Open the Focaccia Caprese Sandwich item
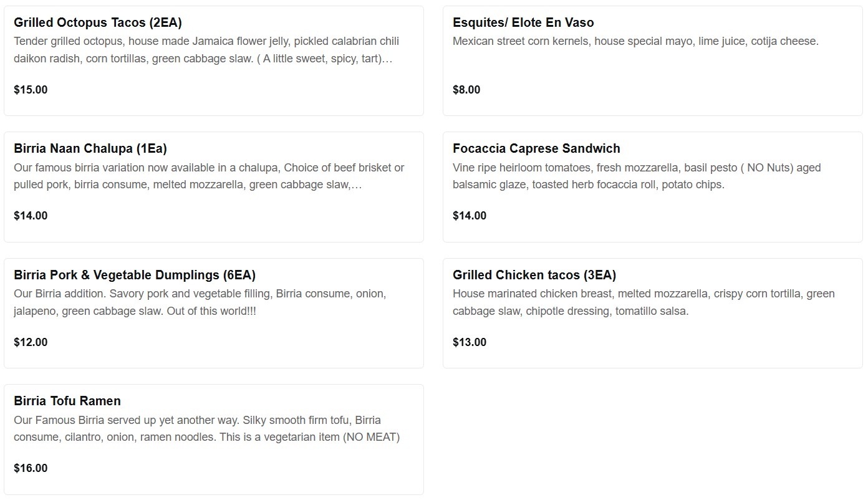 click(x=536, y=148)
